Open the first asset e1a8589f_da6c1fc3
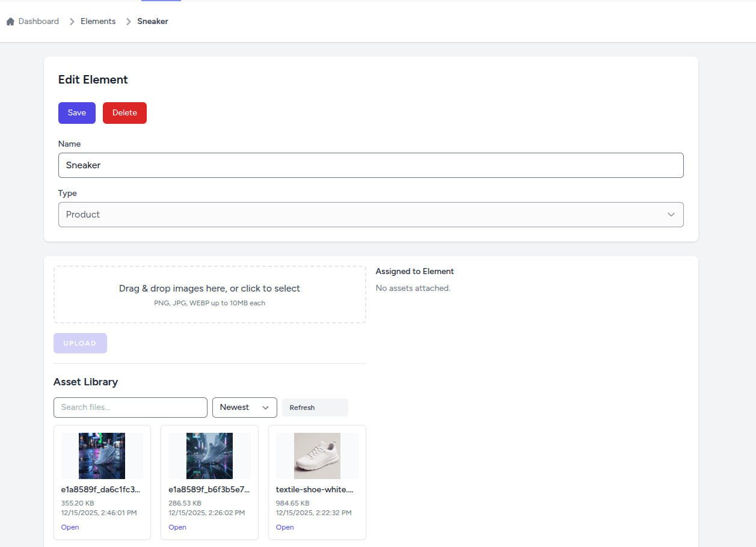 click(x=70, y=527)
